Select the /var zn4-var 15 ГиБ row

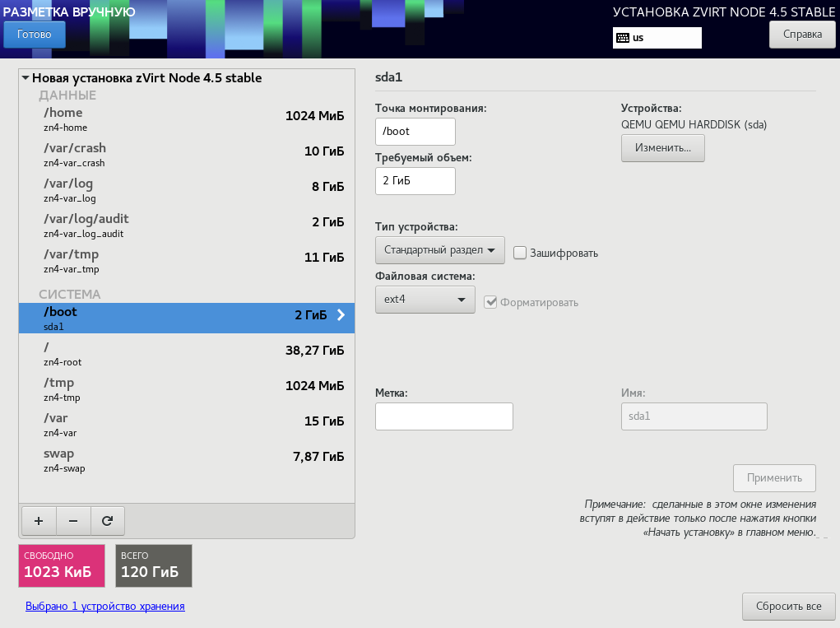pos(187,425)
